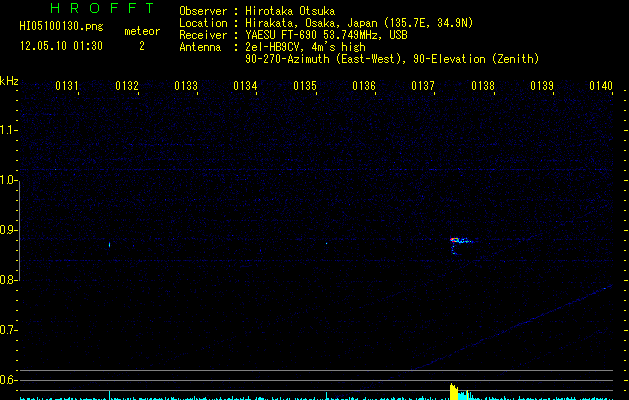Click the date stamp 12.05.10 01:30
The image size is (629, 400).
coord(61,46)
